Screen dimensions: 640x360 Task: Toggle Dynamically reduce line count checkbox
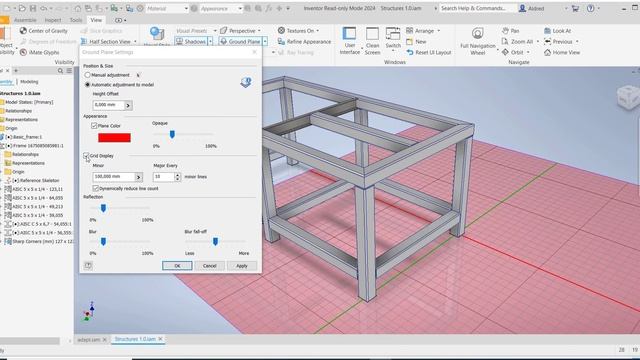[96, 188]
